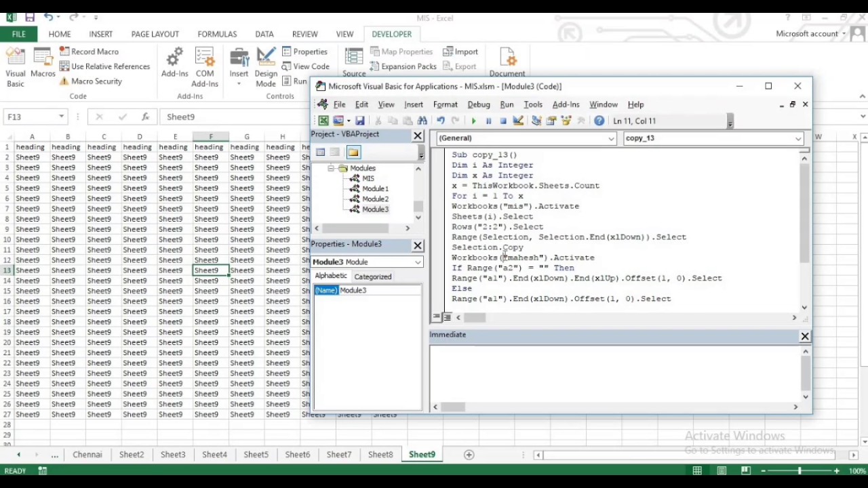Select Normal view in the status bar
868x488 pixels.
pos(697,470)
